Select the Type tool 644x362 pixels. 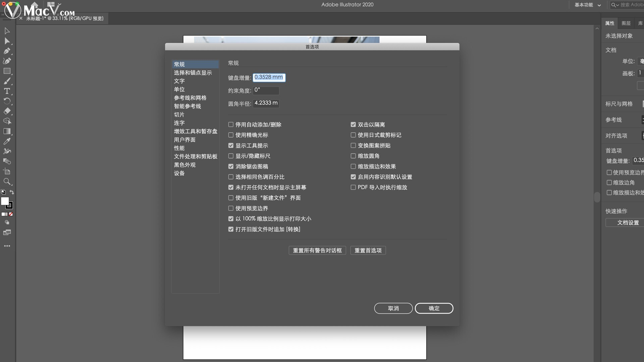7,91
